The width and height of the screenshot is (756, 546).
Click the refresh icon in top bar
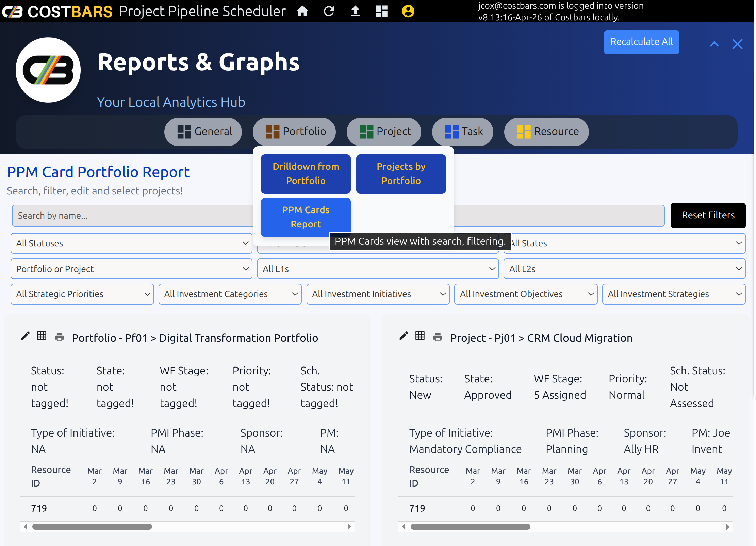329,12
